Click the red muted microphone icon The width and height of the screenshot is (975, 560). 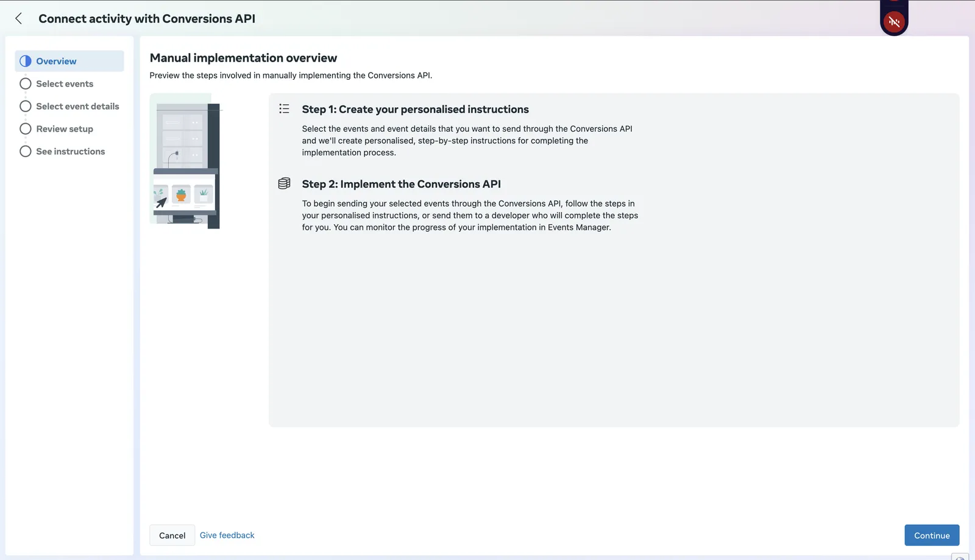(894, 22)
